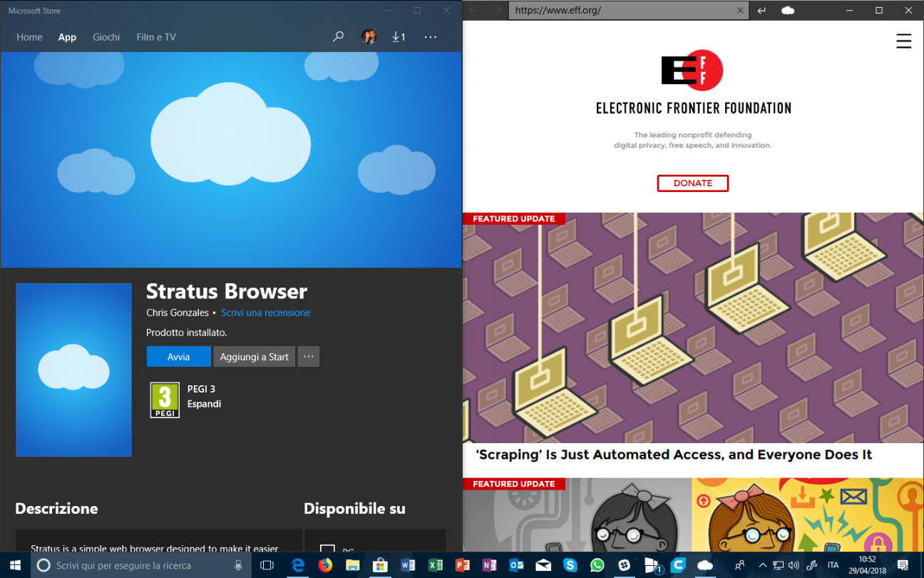Open the user account avatar in Store
924x578 pixels.
[369, 36]
